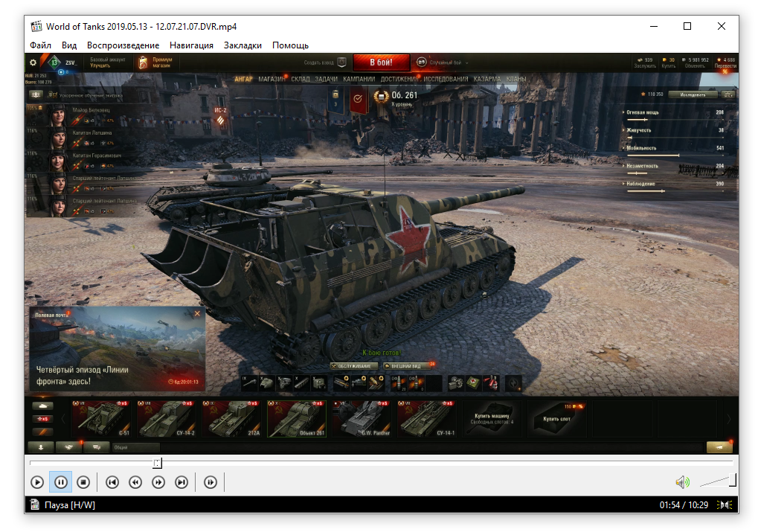Select the G.W. Panther tank in carousel
Image resolution: width=758 pixels, height=532 pixels.
coord(362,419)
